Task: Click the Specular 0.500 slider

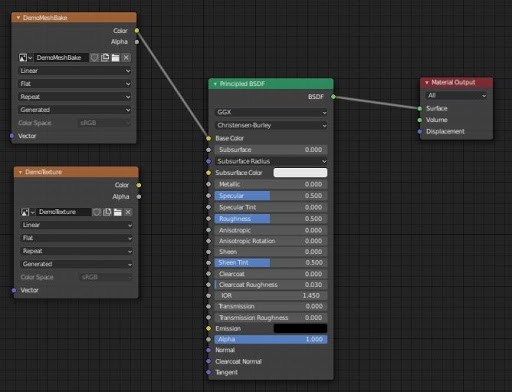Action: (271, 196)
